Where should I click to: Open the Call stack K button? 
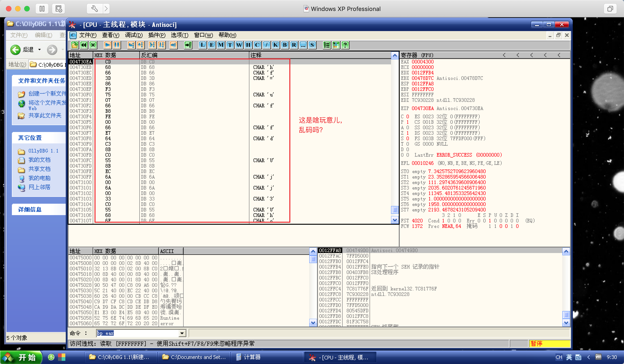(x=275, y=45)
